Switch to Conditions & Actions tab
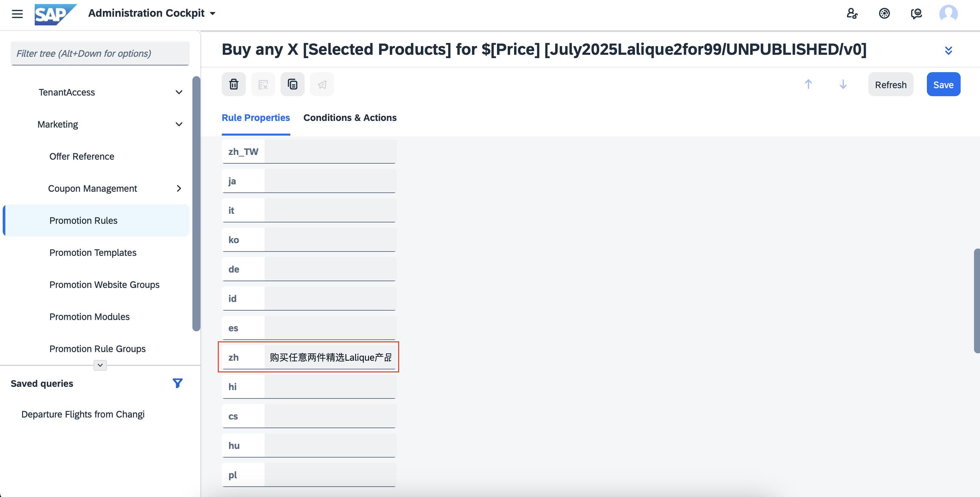The width and height of the screenshot is (980, 497). [x=350, y=118]
